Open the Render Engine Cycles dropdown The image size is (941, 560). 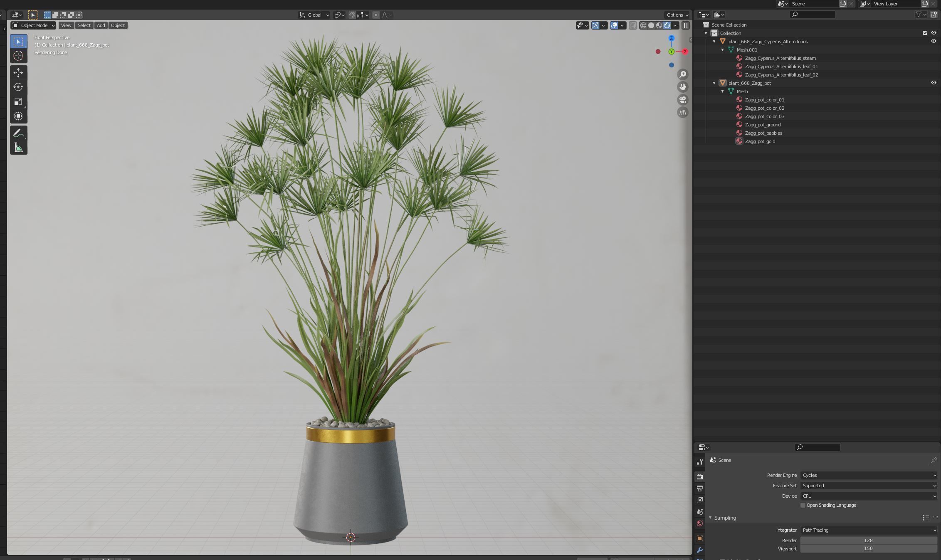869,475
